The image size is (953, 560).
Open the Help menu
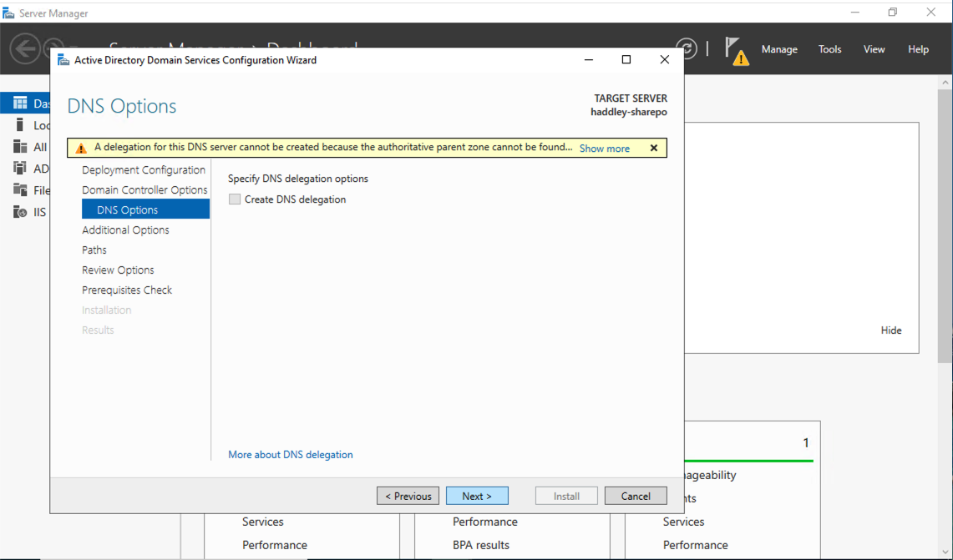(x=919, y=49)
